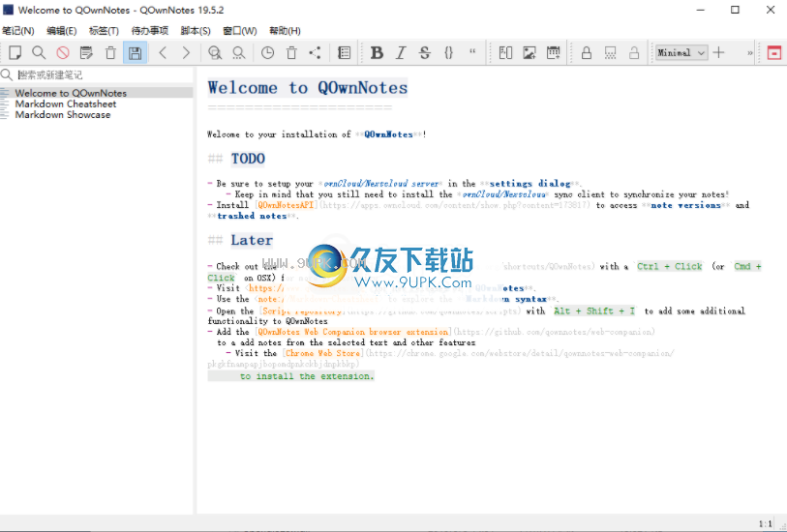
Task: Open the 笔记(N) menu
Action: pyautogui.click(x=18, y=31)
